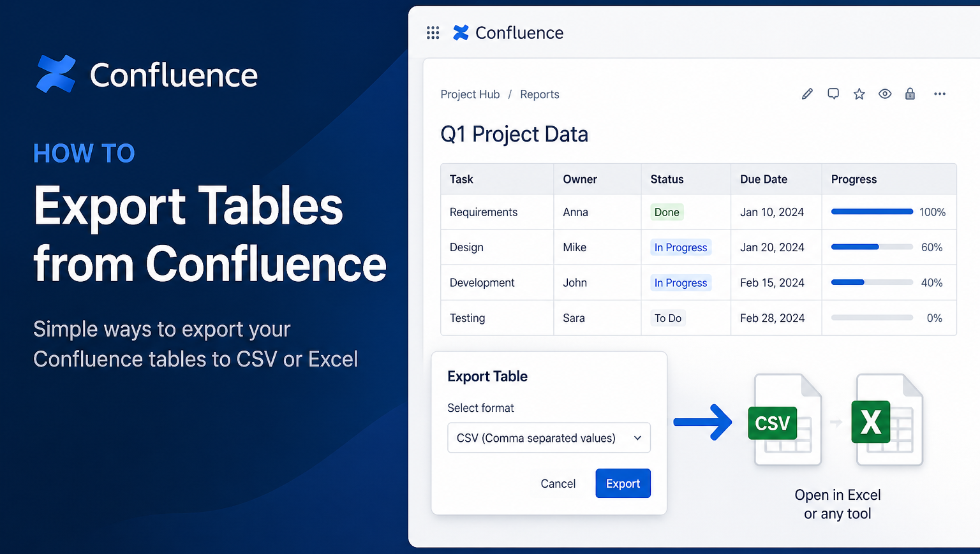Click the Design row 60% progress bar
This screenshot has width=980, height=554.
point(872,247)
